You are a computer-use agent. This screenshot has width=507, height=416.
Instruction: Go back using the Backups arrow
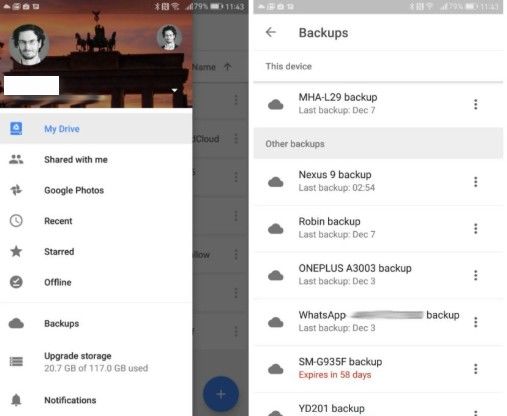(x=271, y=32)
